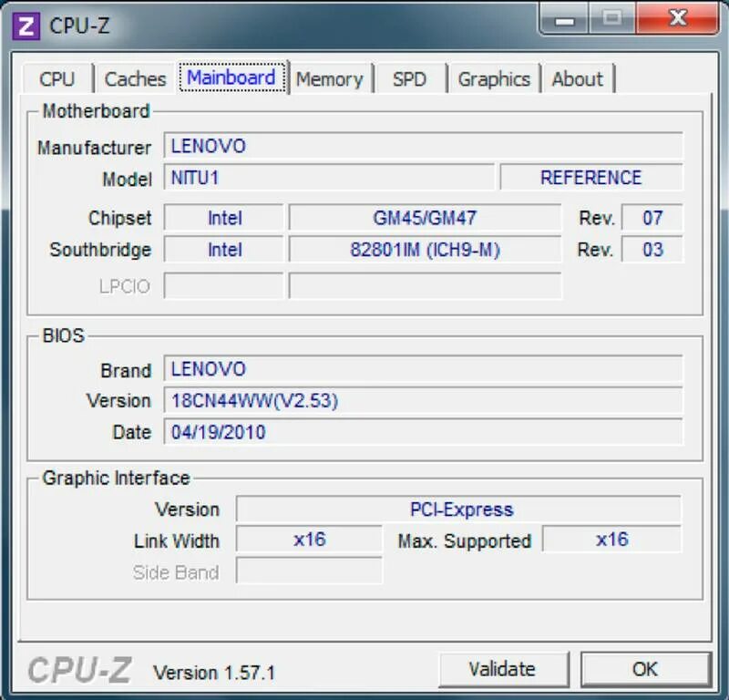Click the OK button
729x700 pixels.
click(645, 669)
